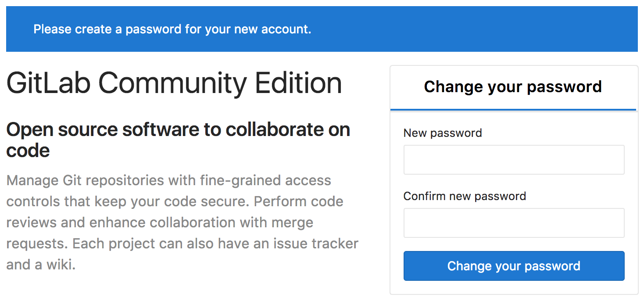Click "and a wiki." description line

point(41,265)
